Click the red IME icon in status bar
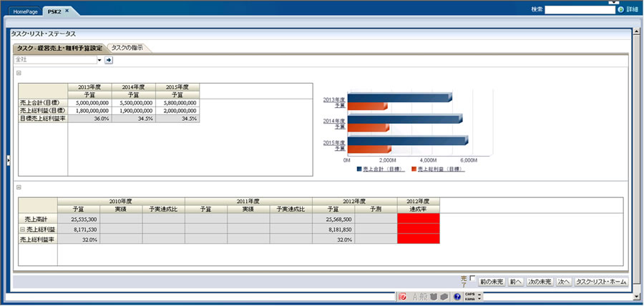Viewport: 644px width, 306px height. [403, 296]
